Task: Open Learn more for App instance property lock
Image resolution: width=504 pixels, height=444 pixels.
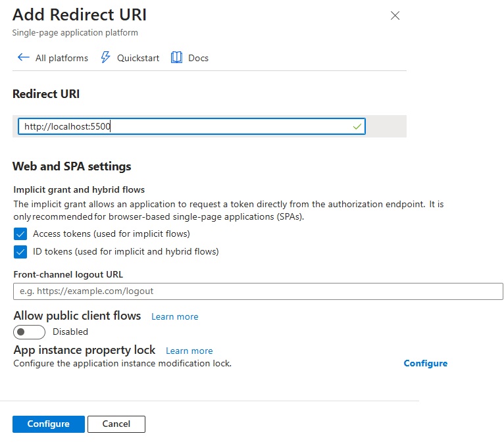Action: click(189, 351)
